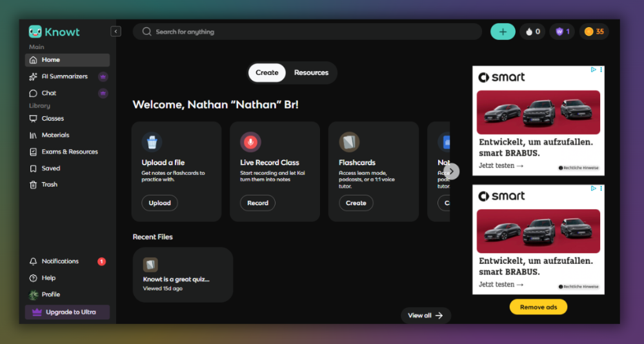Click the Upload a file card icon
644x344 pixels.
(x=152, y=142)
